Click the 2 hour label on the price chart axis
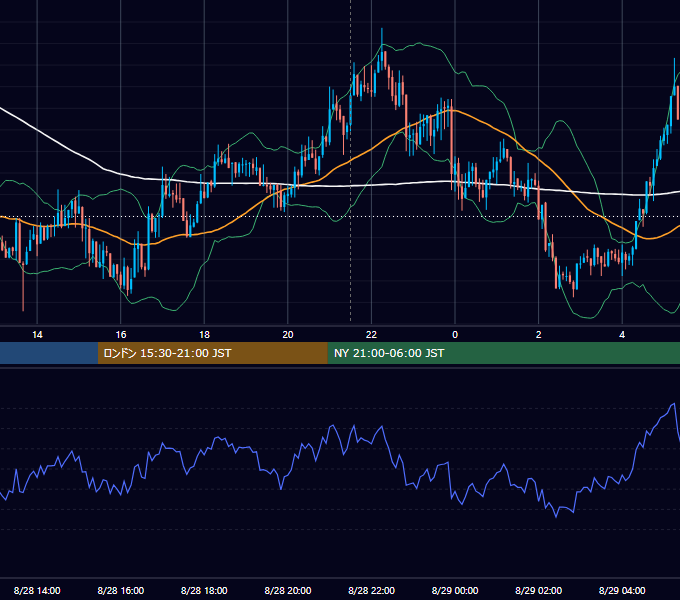This screenshot has width=680, height=600. 539,335
